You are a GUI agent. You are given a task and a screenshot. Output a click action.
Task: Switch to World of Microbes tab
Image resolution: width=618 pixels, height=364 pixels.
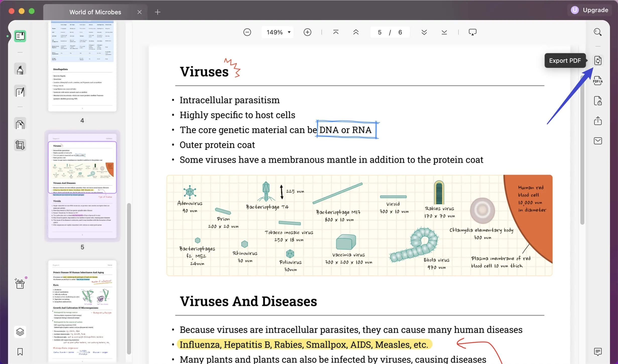[x=95, y=12]
